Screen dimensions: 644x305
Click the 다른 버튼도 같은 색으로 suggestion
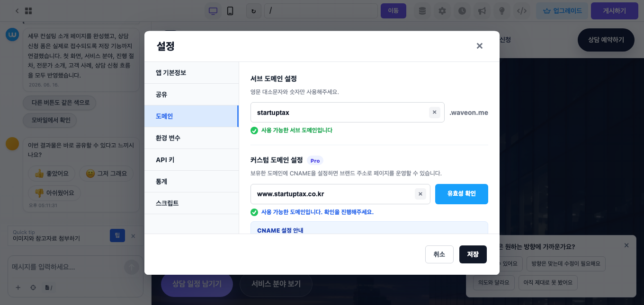click(60, 102)
